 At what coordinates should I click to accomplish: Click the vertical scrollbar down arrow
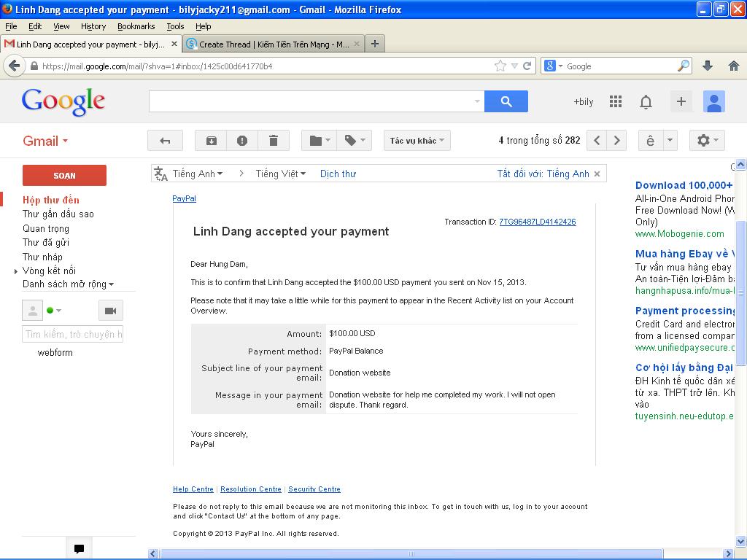[x=741, y=541]
